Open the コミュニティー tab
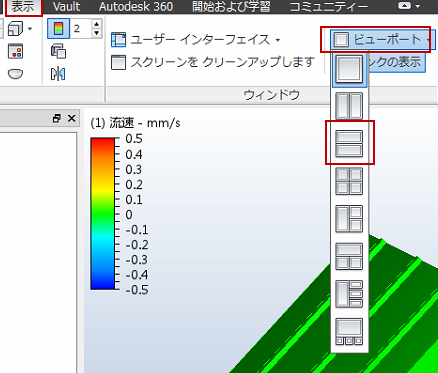Screen dimensions: 438x373 click(x=329, y=7)
